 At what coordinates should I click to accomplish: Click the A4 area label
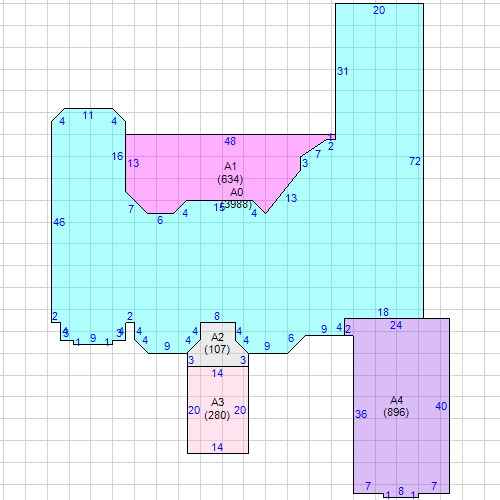point(396,400)
